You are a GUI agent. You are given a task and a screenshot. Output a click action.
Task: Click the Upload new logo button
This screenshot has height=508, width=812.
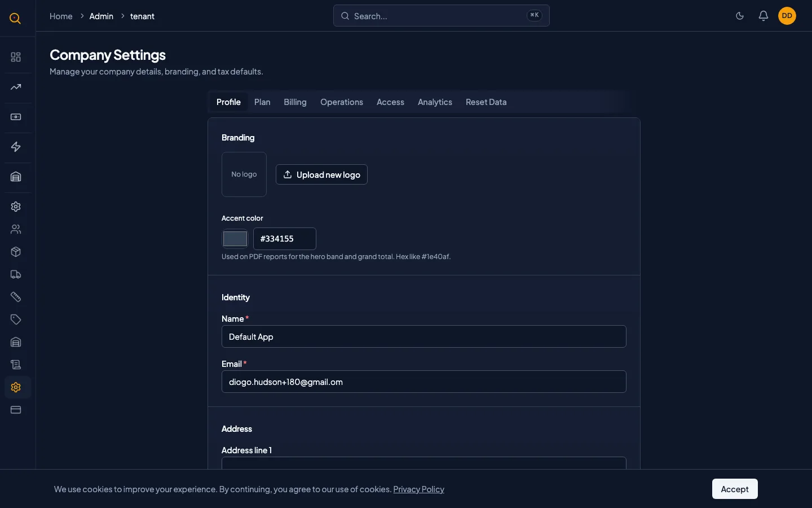tap(321, 174)
